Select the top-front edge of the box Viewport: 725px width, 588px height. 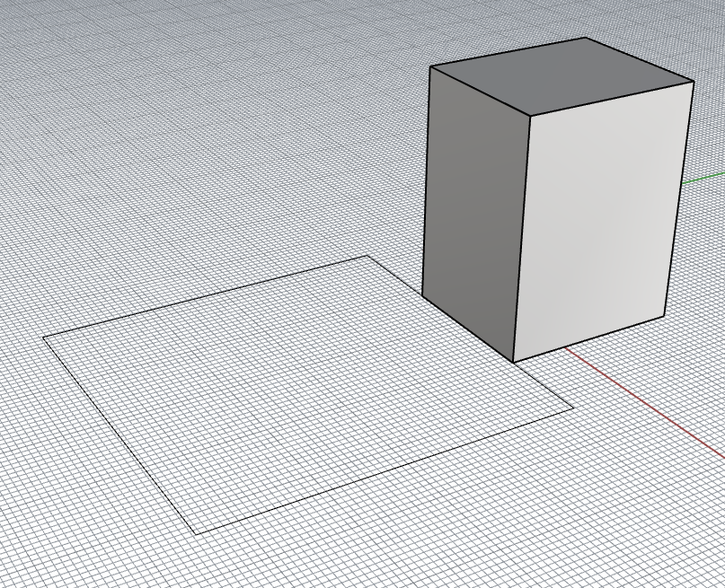[x=611, y=99]
